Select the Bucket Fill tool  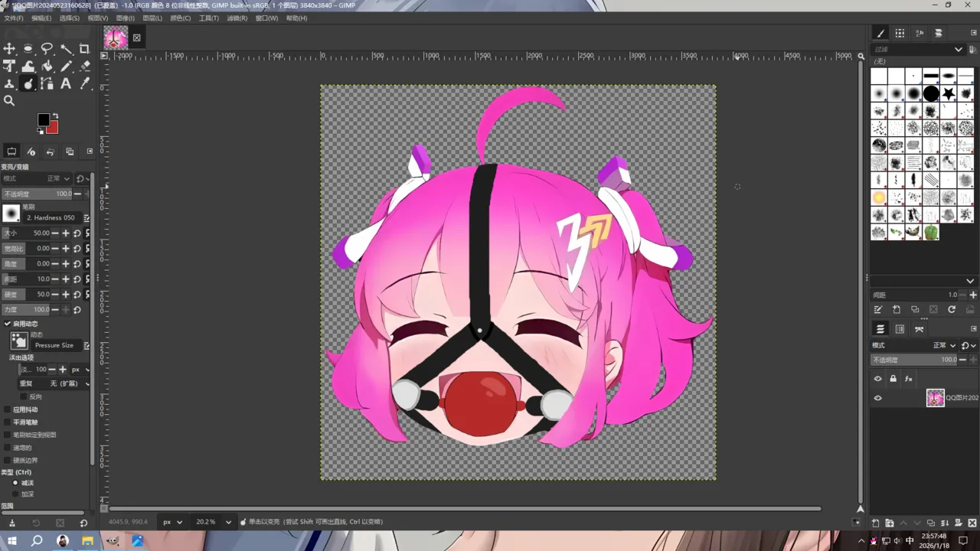[47, 67]
